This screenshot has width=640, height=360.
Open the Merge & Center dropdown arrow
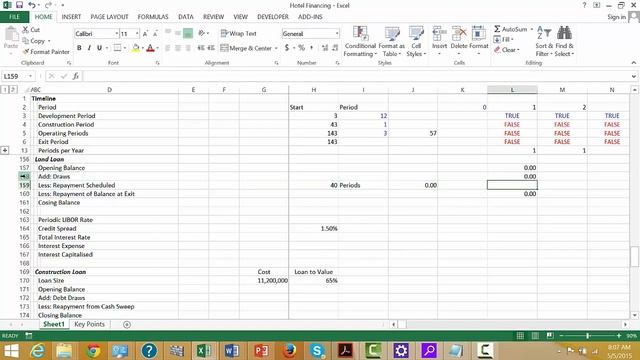click(x=276, y=48)
